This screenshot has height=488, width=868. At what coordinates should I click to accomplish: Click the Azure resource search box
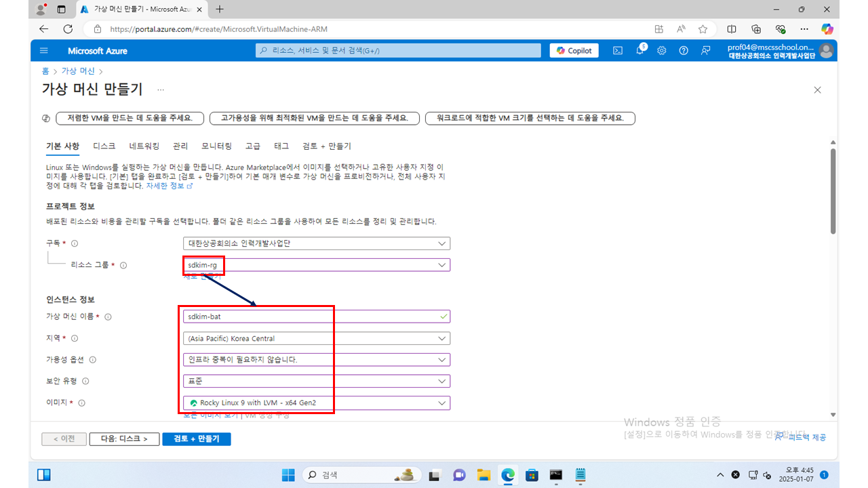(398, 51)
